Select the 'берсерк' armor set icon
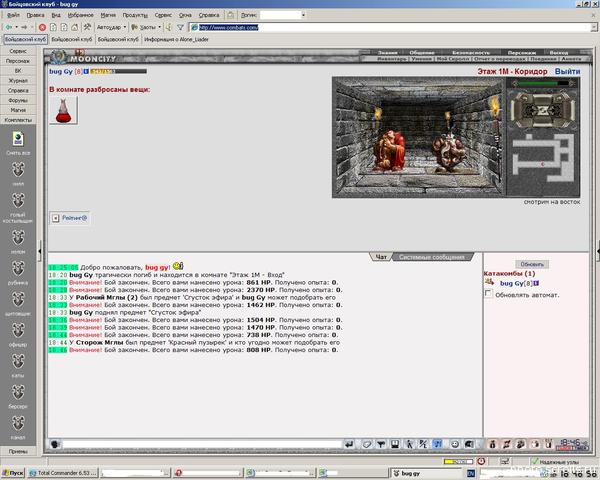600x480 pixels. point(18,393)
